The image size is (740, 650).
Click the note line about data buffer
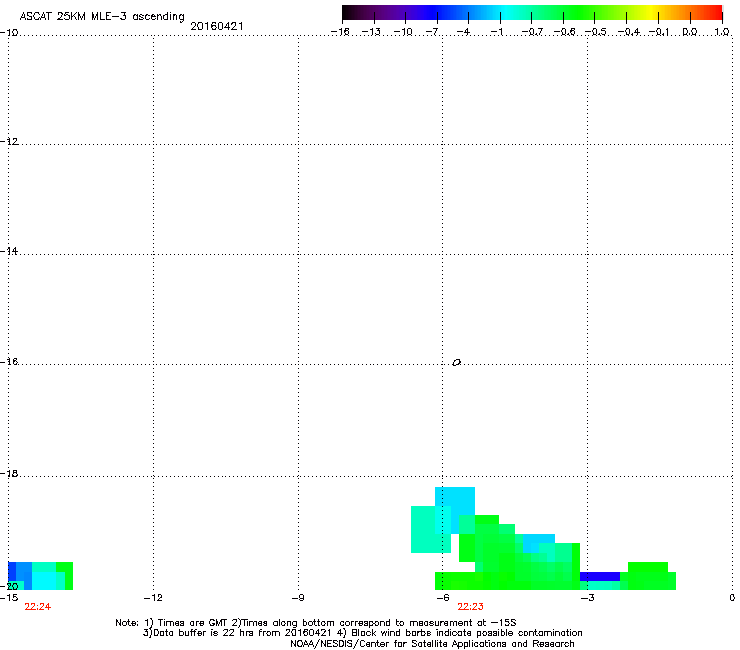362,633
